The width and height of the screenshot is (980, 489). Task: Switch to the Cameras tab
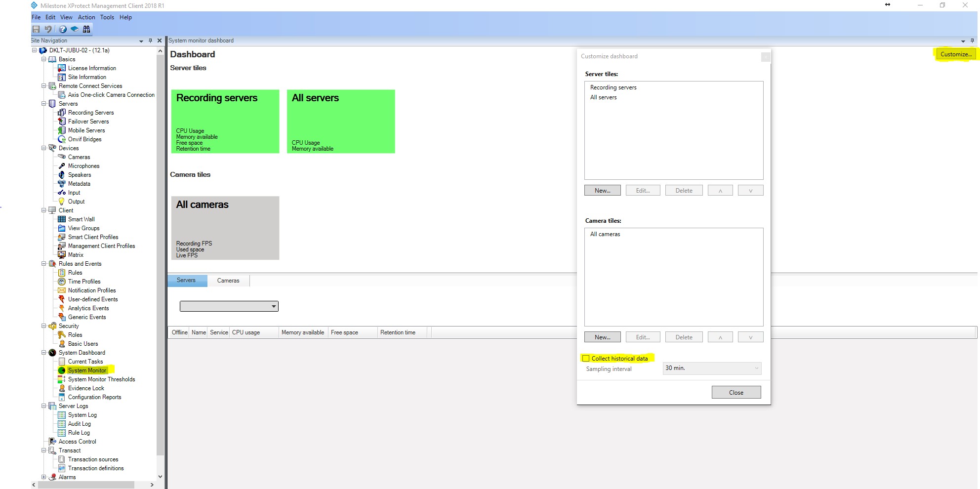(228, 281)
